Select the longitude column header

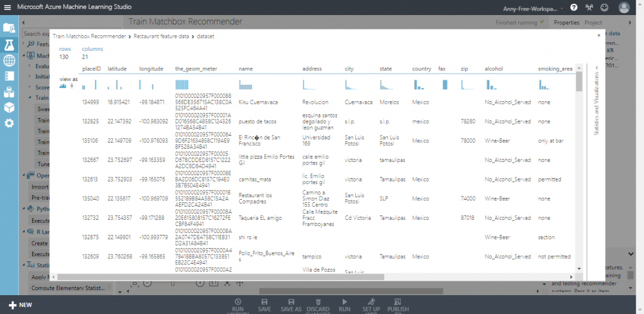pos(151,69)
